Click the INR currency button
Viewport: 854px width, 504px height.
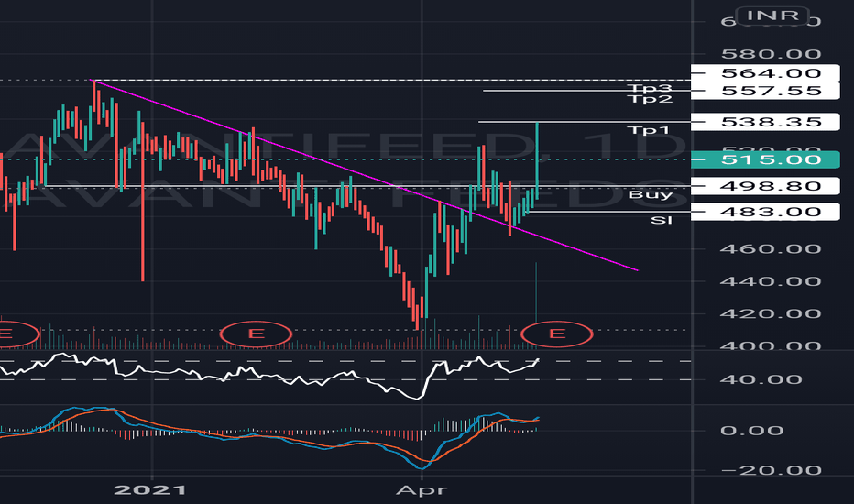[772, 15]
